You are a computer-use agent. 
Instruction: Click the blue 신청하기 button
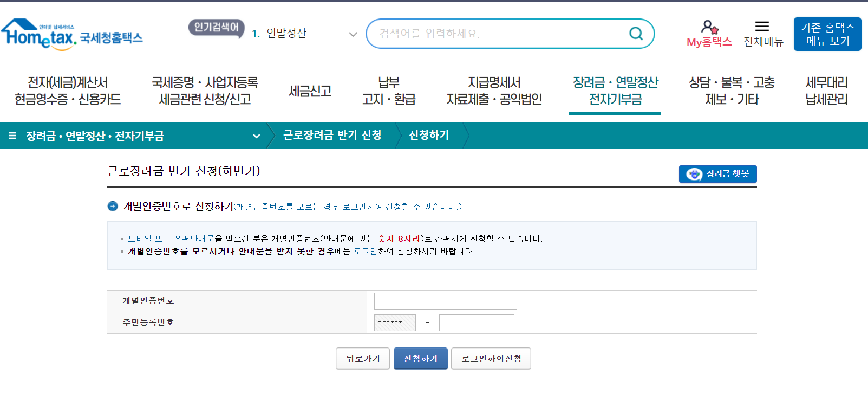pos(421,358)
